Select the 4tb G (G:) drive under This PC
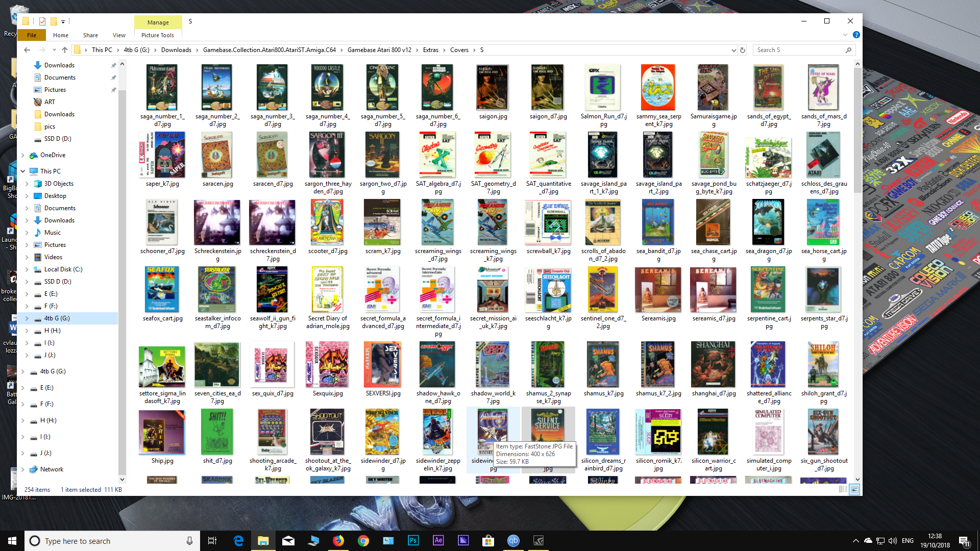Screen dimensions: 980x551 [57, 318]
